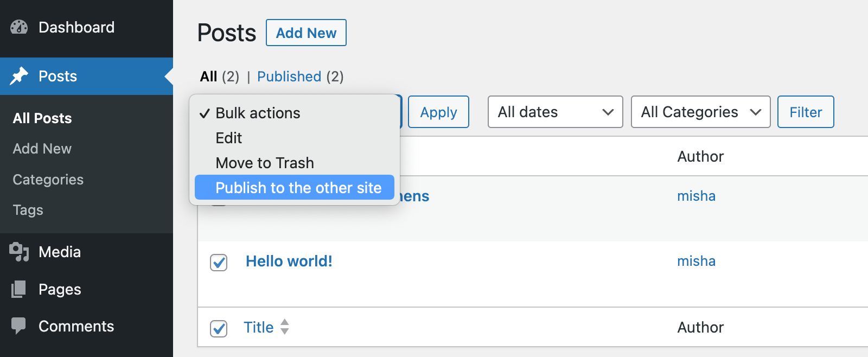The height and width of the screenshot is (357, 868).
Task: Toggle the Hello world! post checkbox
Action: point(219,262)
